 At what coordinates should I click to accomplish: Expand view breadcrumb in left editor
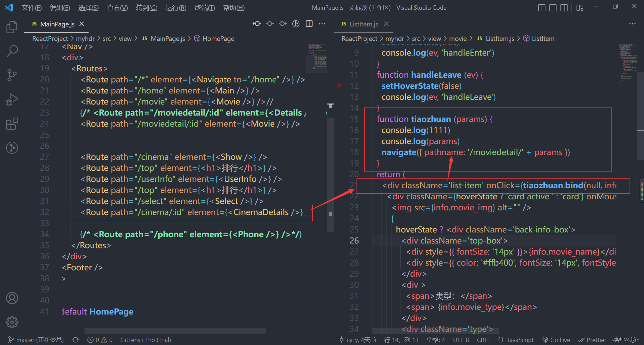point(125,39)
